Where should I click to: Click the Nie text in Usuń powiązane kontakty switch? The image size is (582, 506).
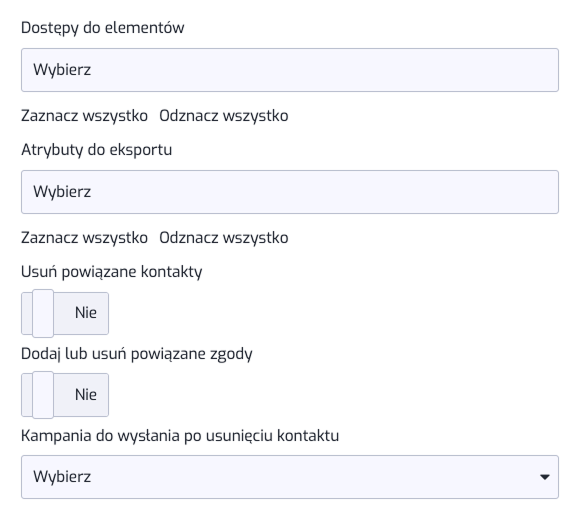click(86, 313)
